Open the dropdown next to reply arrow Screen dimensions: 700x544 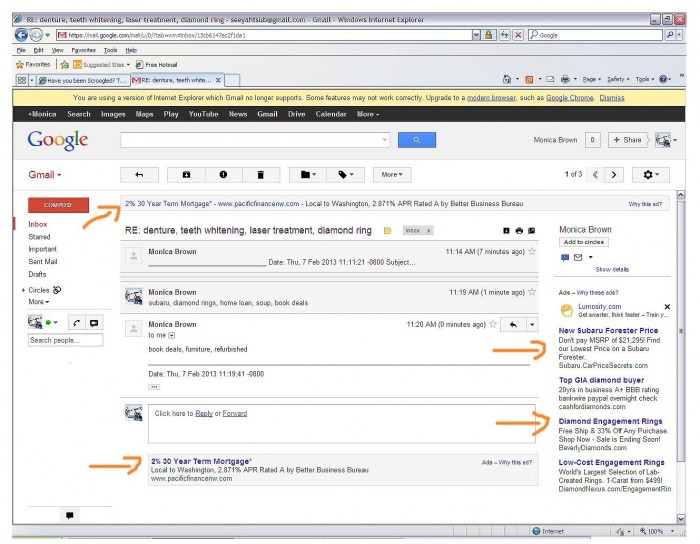(532, 324)
